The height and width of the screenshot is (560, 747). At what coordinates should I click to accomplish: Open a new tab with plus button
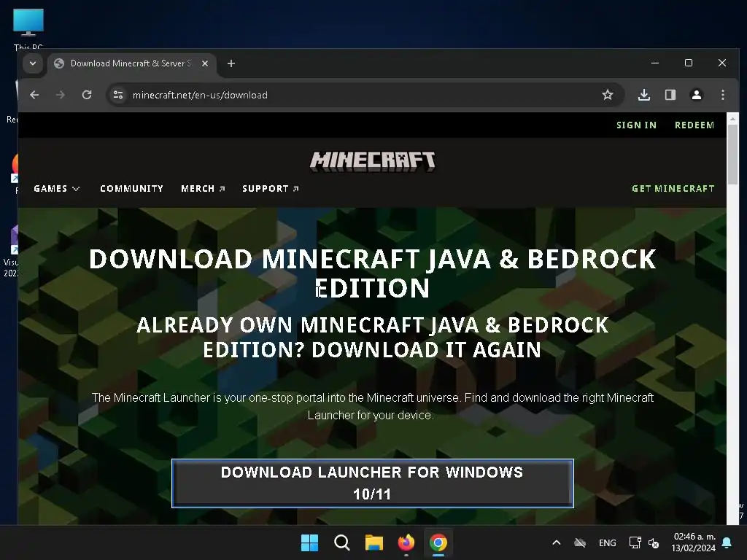(231, 63)
